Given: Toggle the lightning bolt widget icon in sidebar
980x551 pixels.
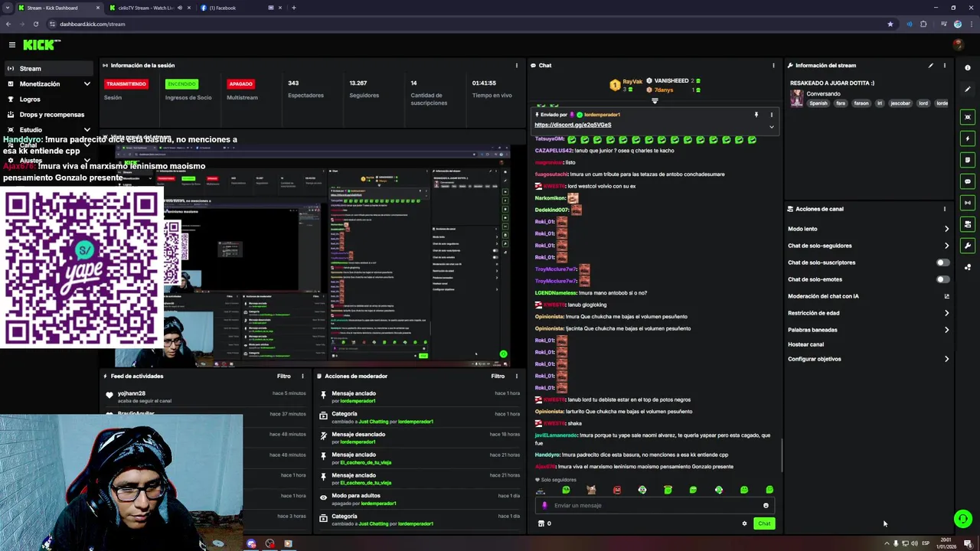Looking at the screenshot, I should pyautogui.click(x=968, y=139).
